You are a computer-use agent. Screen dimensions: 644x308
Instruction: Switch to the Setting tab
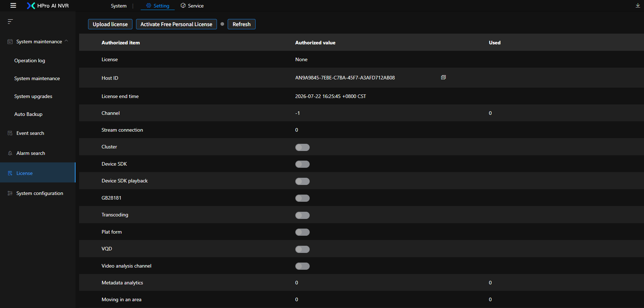158,6
